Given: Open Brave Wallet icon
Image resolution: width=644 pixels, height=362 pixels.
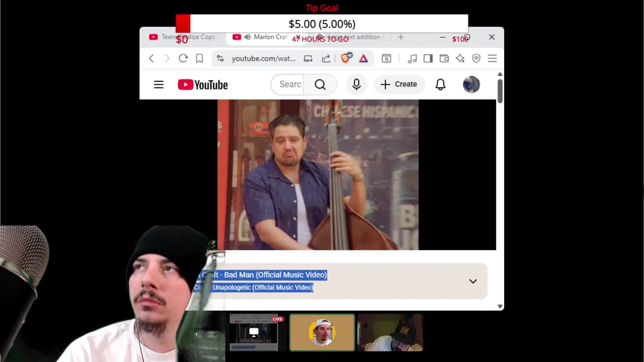Looking at the screenshot, I should pos(444,59).
